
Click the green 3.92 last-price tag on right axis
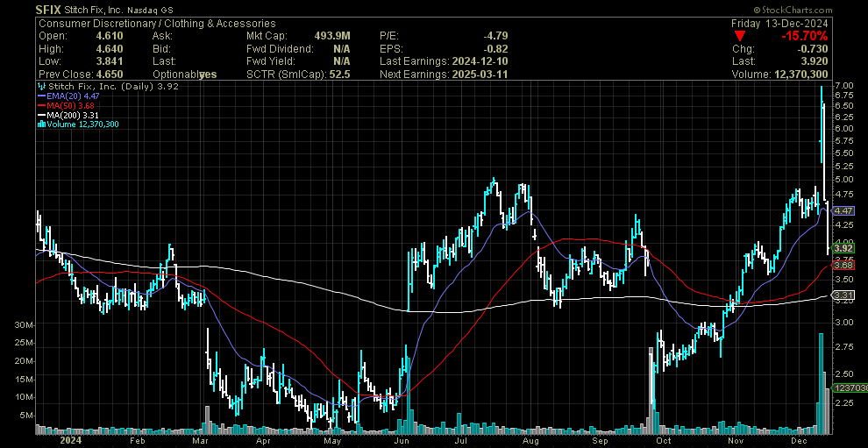[843, 247]
